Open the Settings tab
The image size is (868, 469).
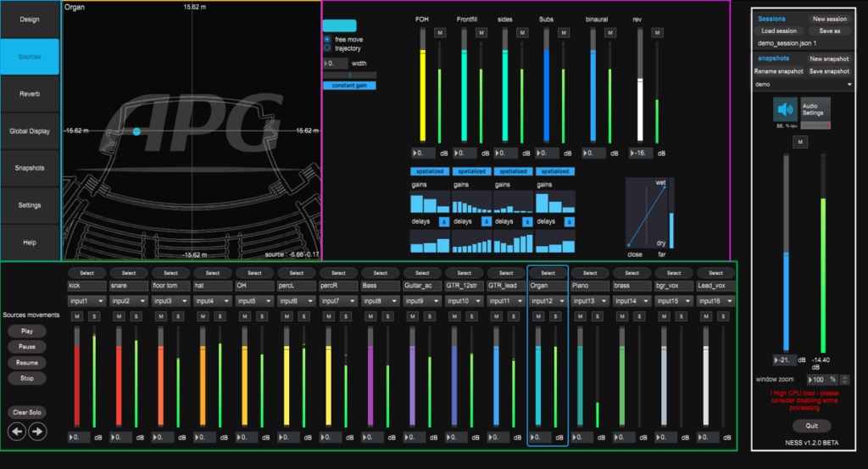click(30, 205)
